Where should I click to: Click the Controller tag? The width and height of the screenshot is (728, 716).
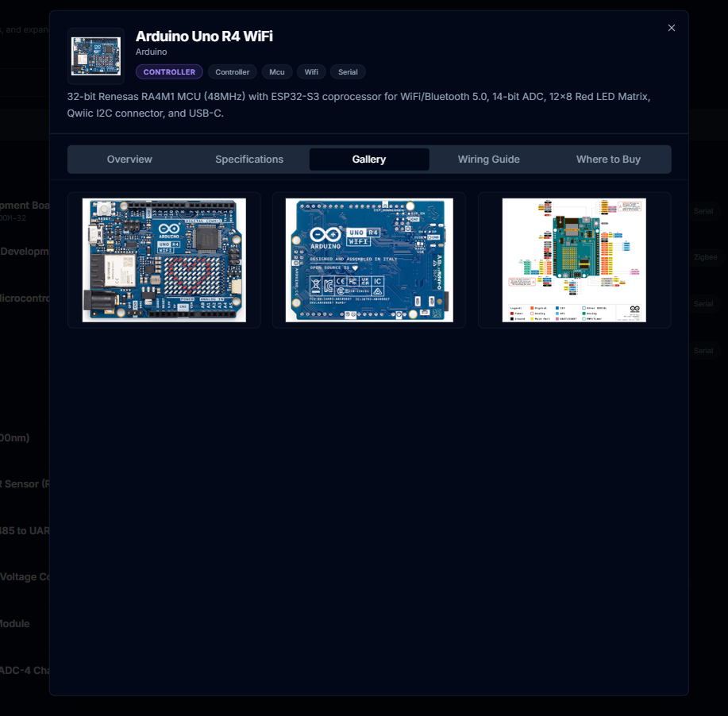tap(232, 72)
